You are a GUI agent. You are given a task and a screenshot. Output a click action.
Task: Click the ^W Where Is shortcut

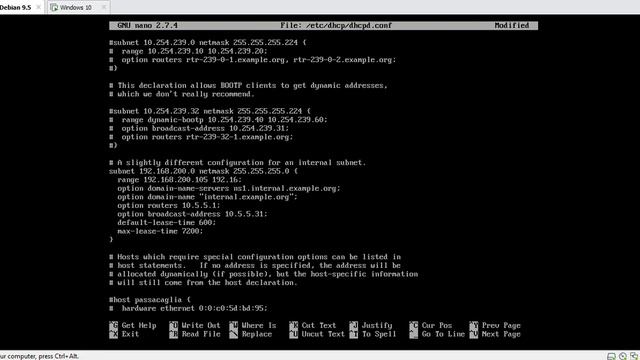[253, 325]
